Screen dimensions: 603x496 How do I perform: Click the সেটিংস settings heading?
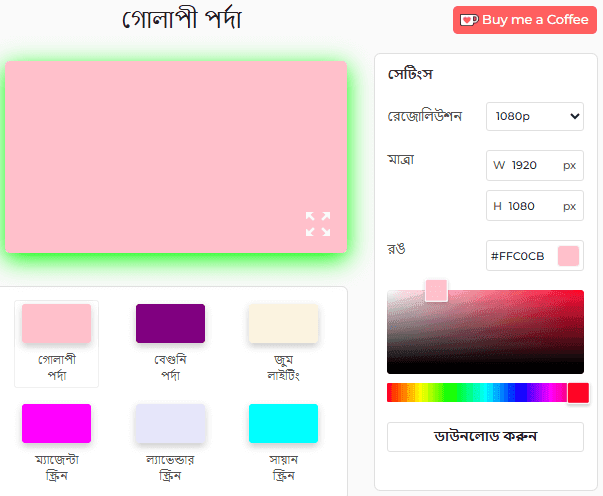click(410, 73)
